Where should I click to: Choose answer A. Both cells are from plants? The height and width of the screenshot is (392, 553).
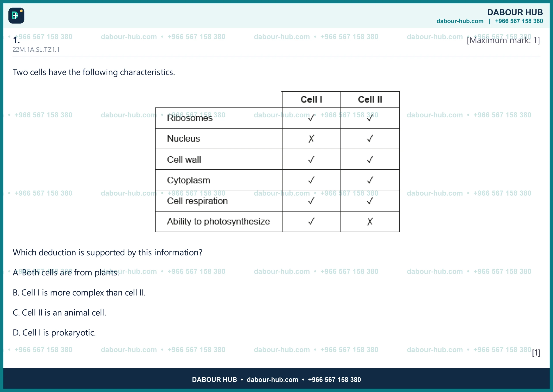coord(66,272)
